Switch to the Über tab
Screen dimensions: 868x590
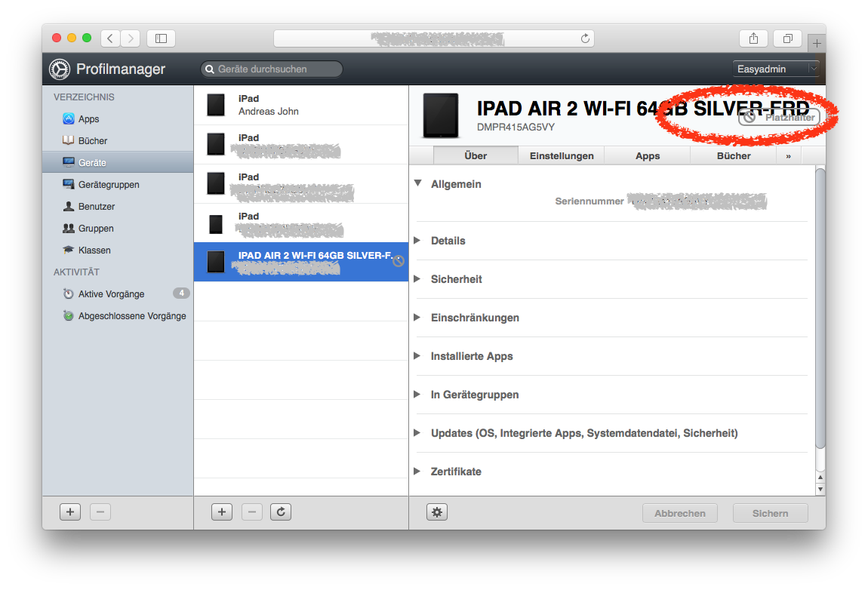pos(476,155)
